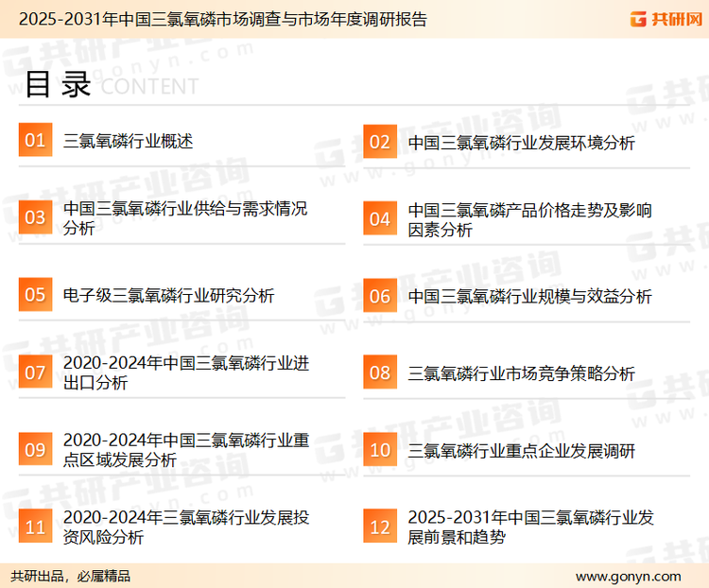Select chapter title 2025-2031年中国三氯氧磷行业发展前景和趋势
Viewport: 709px width, 588px height.
pyautogui.click(x=531, y=527)
